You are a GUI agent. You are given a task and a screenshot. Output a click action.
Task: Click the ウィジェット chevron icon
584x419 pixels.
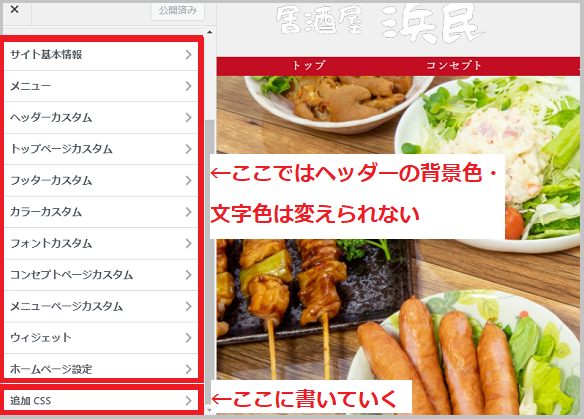point(188,338)
